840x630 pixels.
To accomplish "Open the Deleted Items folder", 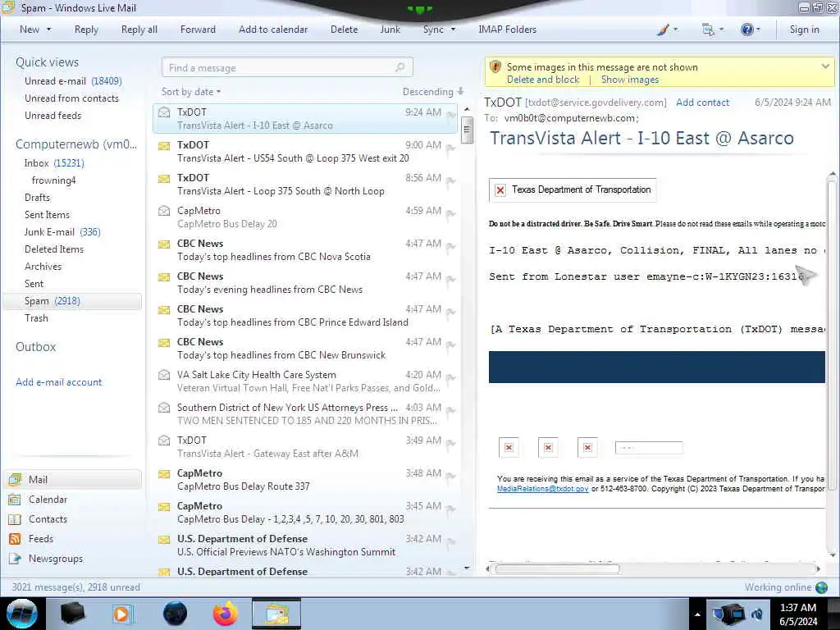I will click(54, 249).
